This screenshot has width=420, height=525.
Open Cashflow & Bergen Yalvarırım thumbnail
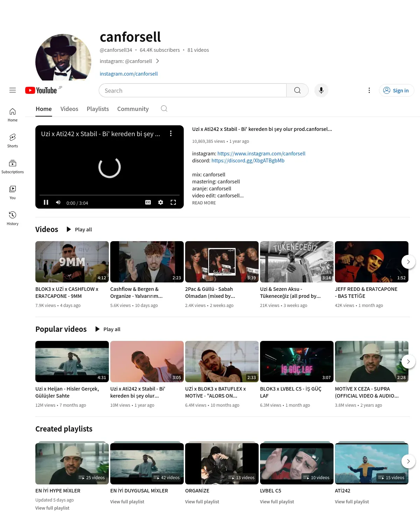(x=147, y=262)
